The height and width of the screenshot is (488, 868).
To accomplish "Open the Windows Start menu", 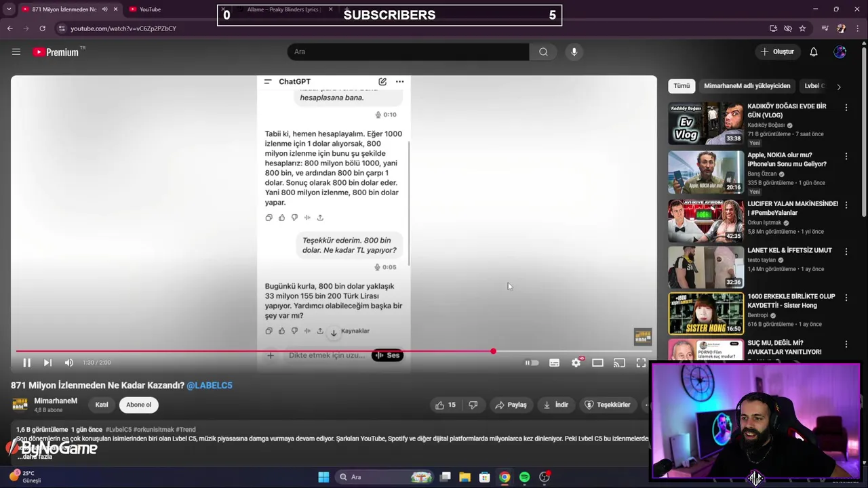I will 323,477.
